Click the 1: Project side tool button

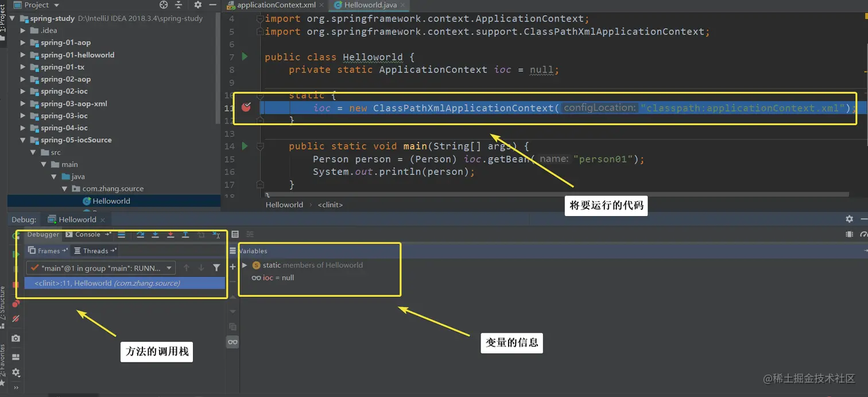tap(3, 23)
